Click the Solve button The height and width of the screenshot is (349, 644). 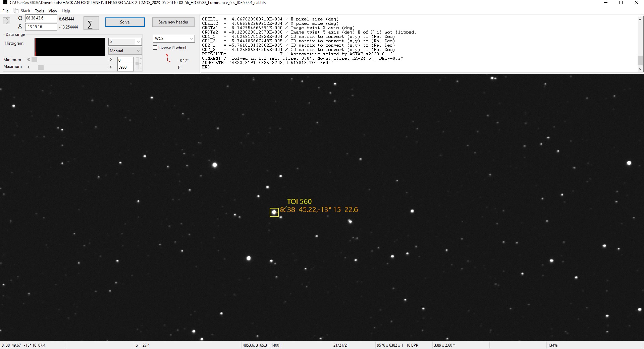pyautogui.click(x=124, y=22)
